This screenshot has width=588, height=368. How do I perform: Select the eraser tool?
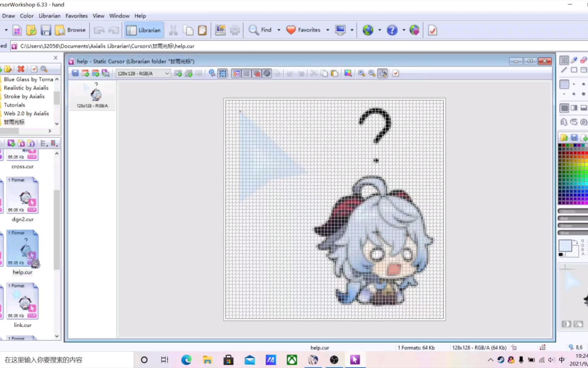point(584,60)
